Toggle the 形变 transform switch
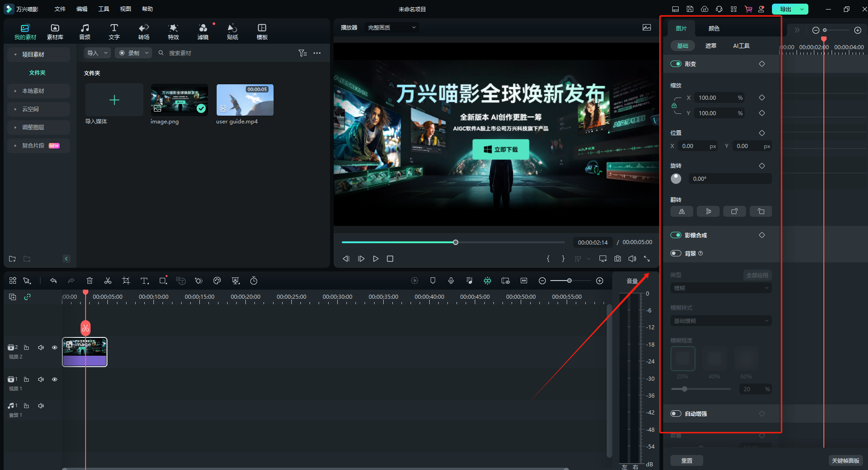 coord(676,64)
